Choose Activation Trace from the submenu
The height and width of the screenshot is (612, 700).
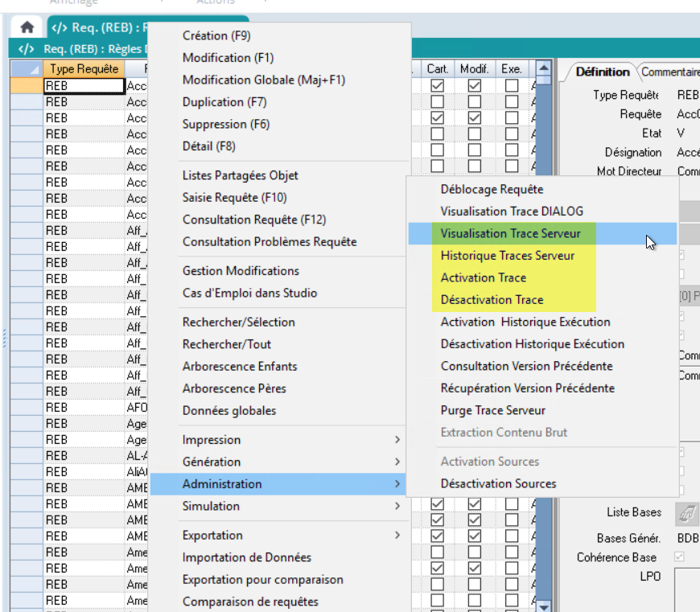(x=483, y=277)
